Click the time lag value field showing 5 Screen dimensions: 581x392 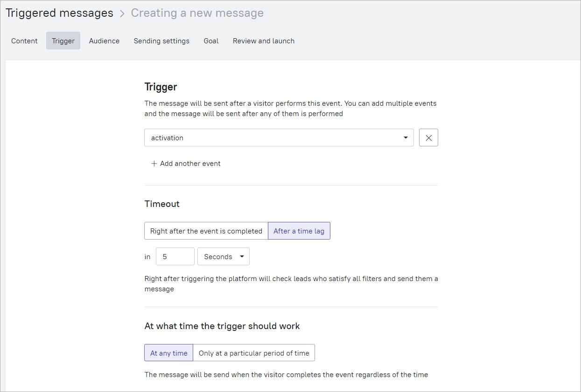tap(175, 256)
